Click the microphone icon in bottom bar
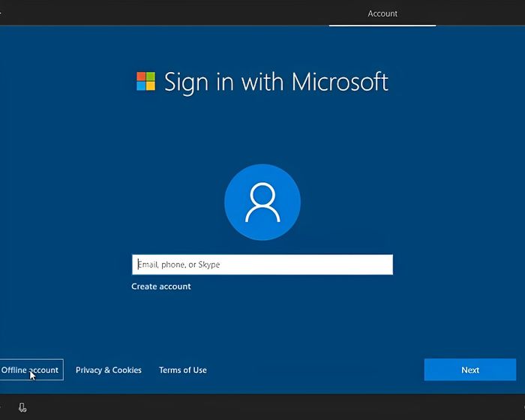The image size is (525, 420). click(x=22, y=407)
